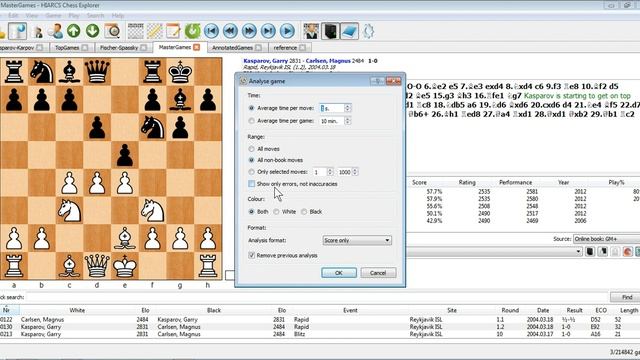Open the Help menu

tap(118, 16)
